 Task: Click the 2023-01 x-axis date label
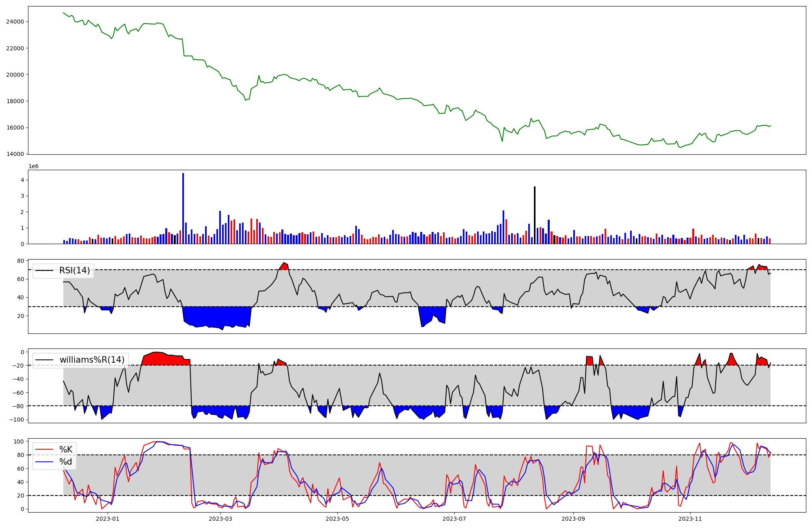pos(108,519)
